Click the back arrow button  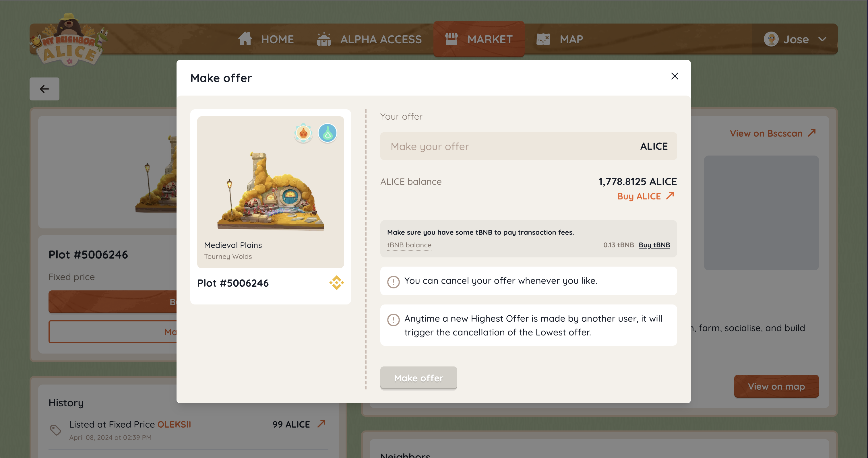(x=44, y=89)
